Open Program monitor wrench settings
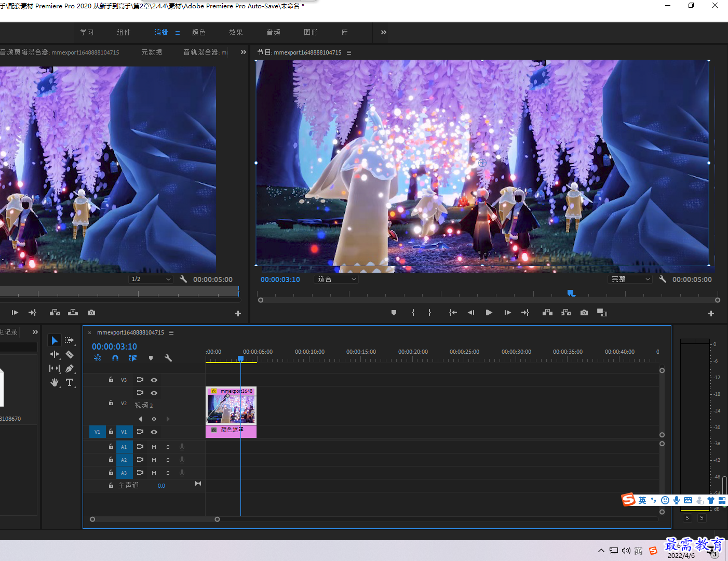The image size is (728, 561). tap(663, 279)
